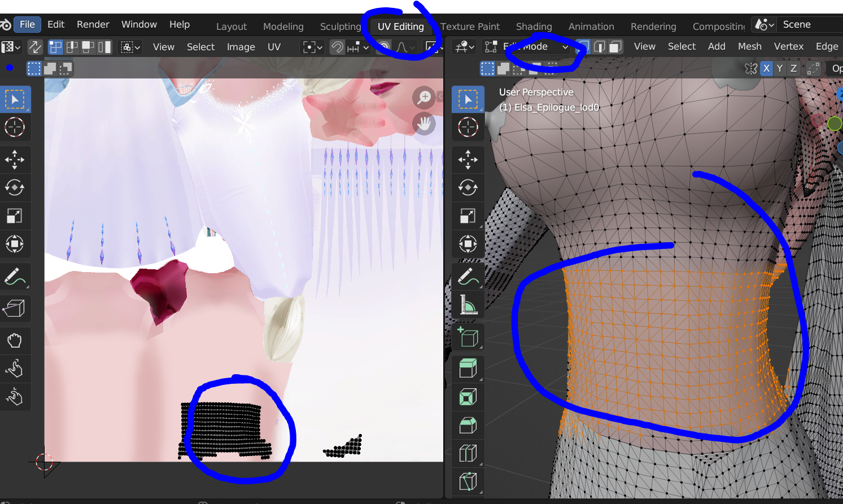Toggle Y axis mirror
This screenshot has height=504, width=843.
tap(780, 68)
